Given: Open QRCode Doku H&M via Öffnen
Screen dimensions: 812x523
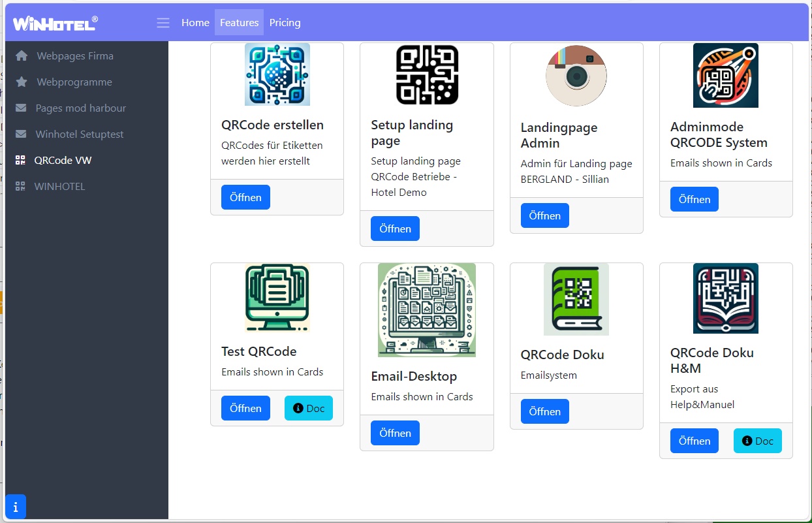Looking at the screenshot, I should pos(695,441).
